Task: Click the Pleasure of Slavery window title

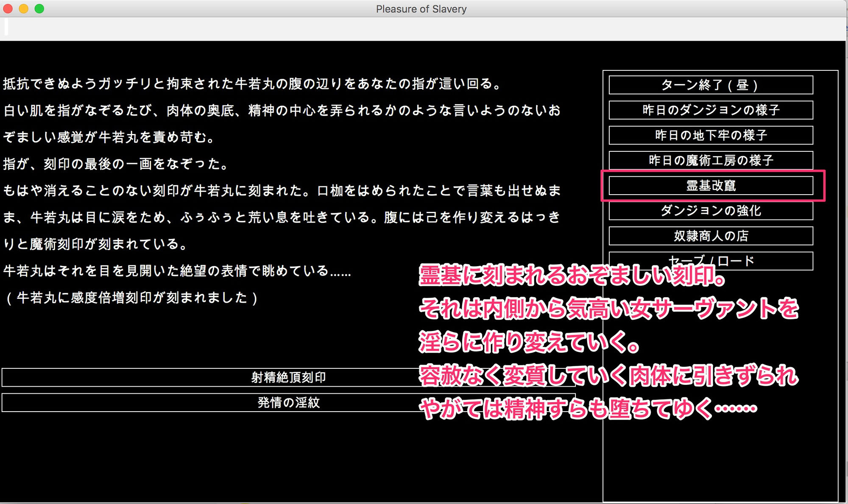Action: 421,9
